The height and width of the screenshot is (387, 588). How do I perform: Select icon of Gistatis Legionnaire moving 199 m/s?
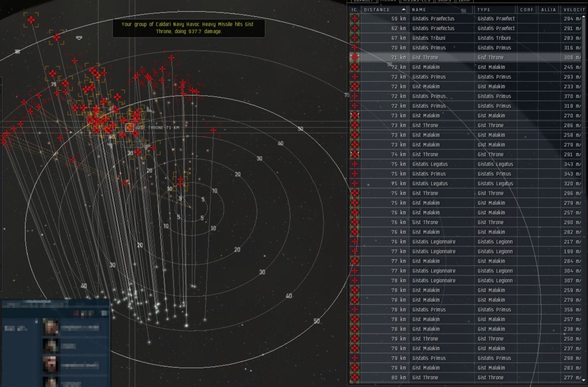pos(354,251)
